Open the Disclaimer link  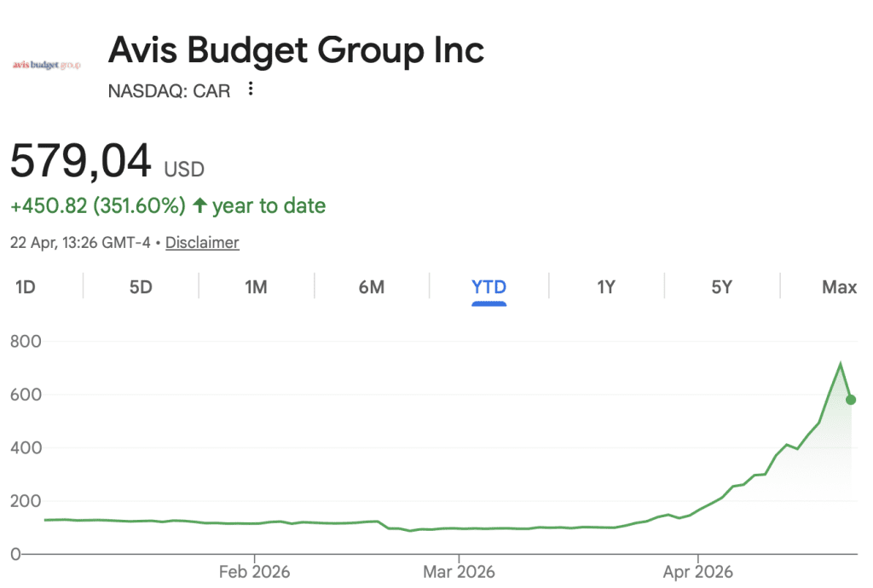point(202,243)
